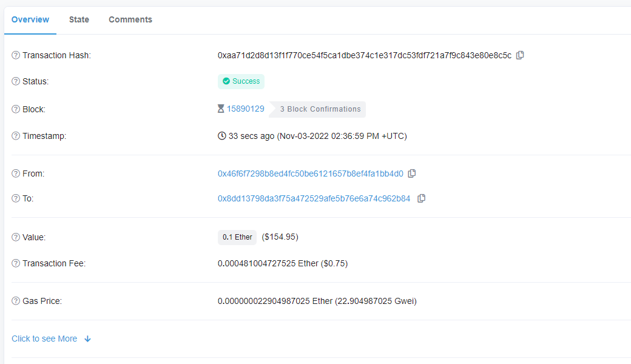Click the down arrow beside see More
The width and height of the screenshot is (631, 364).
(88, 339)
